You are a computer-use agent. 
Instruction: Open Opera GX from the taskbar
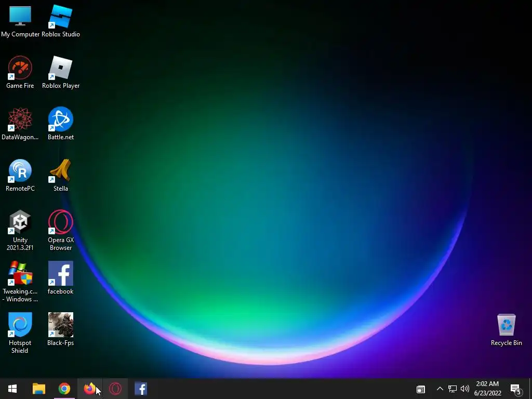tap(115, 389)
